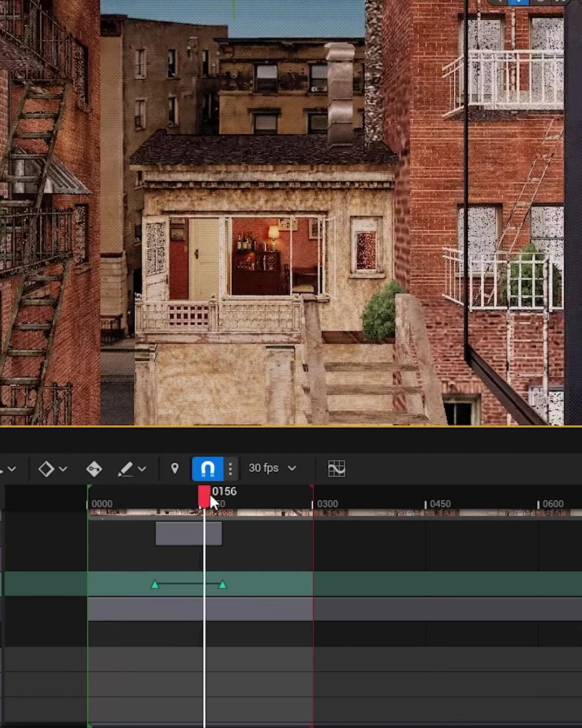Viewport: 582px width, 728px height.
Task: Open the curve editor icon
Action: point(336,469)
